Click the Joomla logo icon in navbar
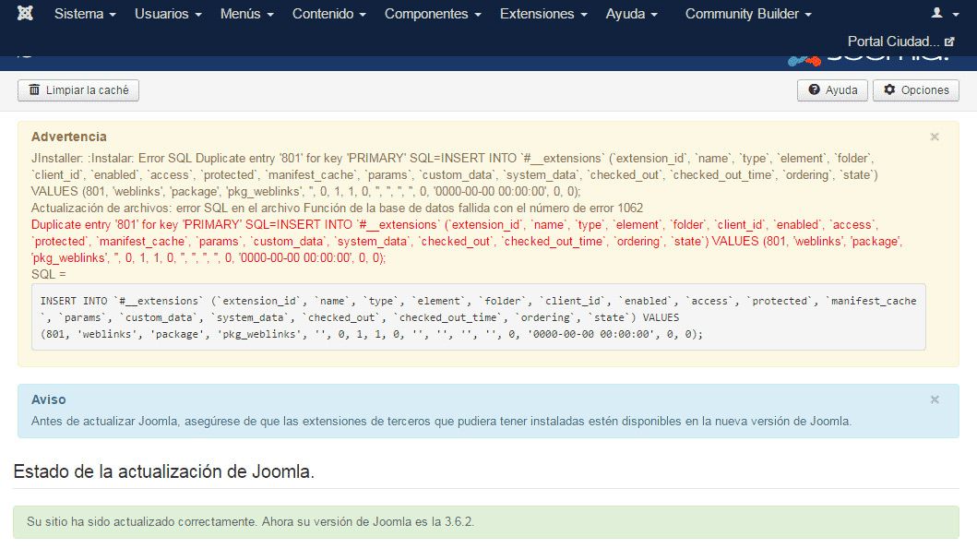This screenshot has height=560, width=977. click(x=25, y=13)
